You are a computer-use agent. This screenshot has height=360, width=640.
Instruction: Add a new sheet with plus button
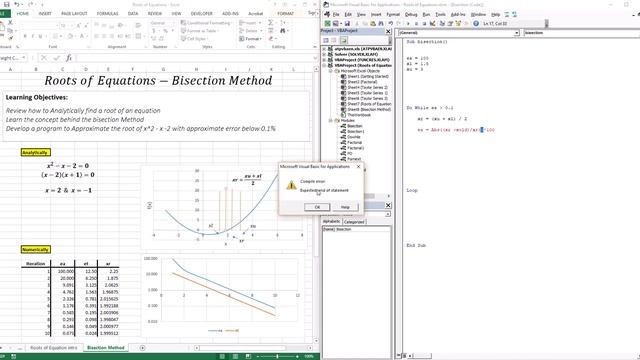(142, 348)
